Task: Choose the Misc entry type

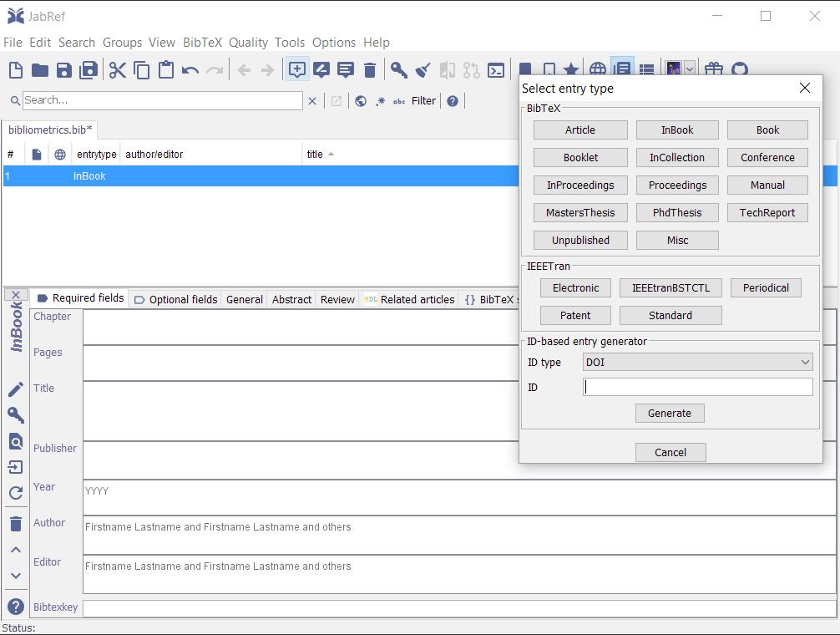Action: 677,240
